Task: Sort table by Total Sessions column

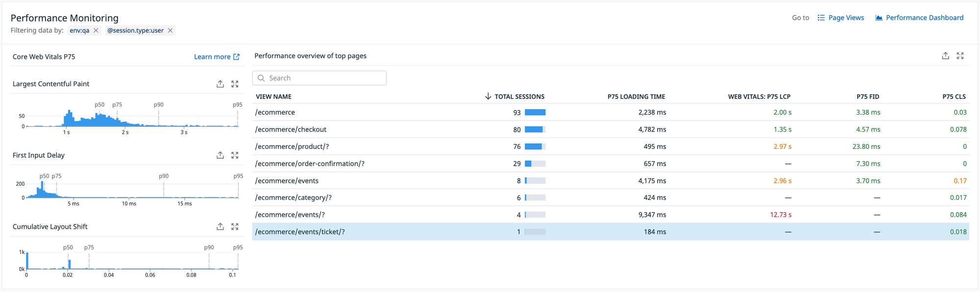Action: point(519,97)
